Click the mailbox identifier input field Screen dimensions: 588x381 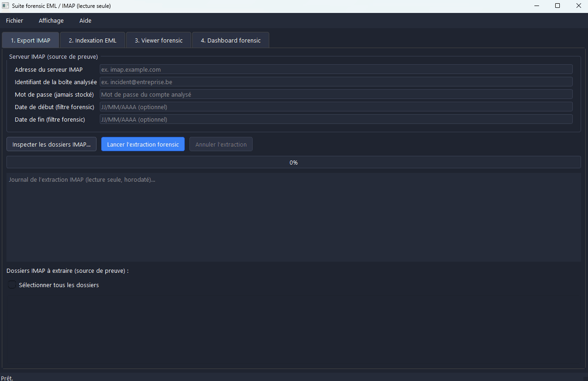point(336,82)
